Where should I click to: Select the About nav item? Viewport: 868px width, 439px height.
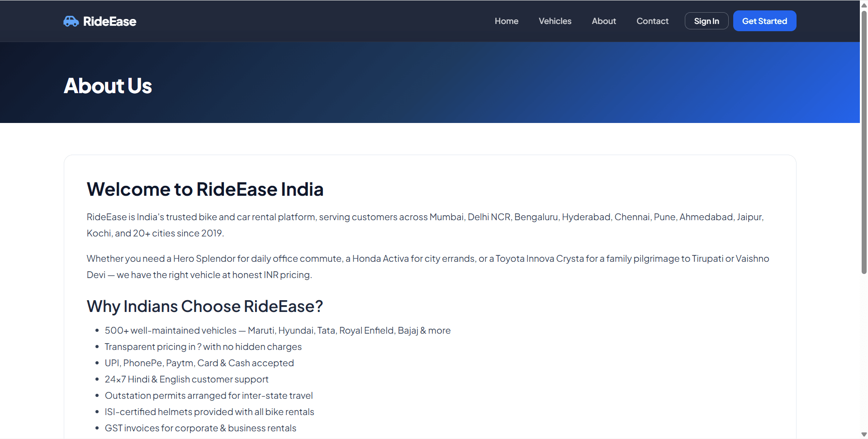pos(603,21)
